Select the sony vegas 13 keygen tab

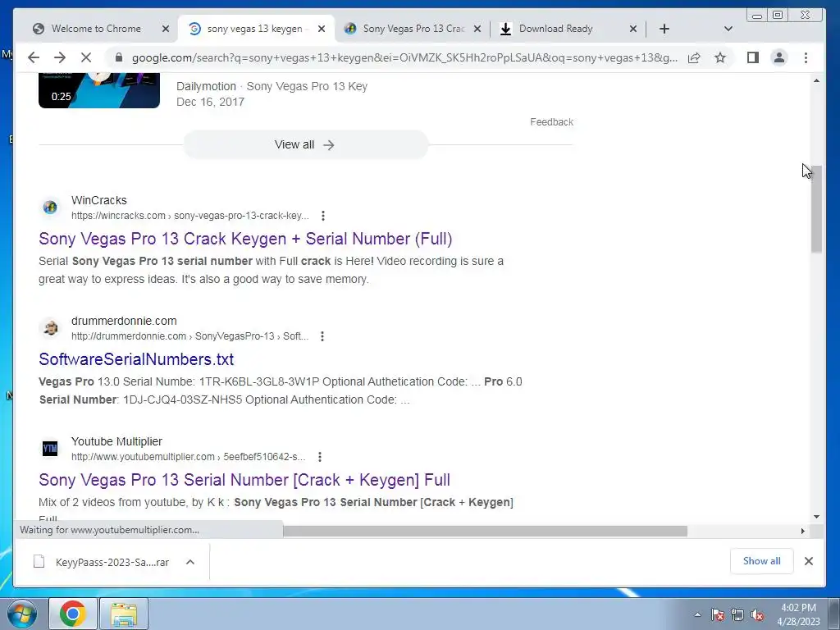pos(254,29)
